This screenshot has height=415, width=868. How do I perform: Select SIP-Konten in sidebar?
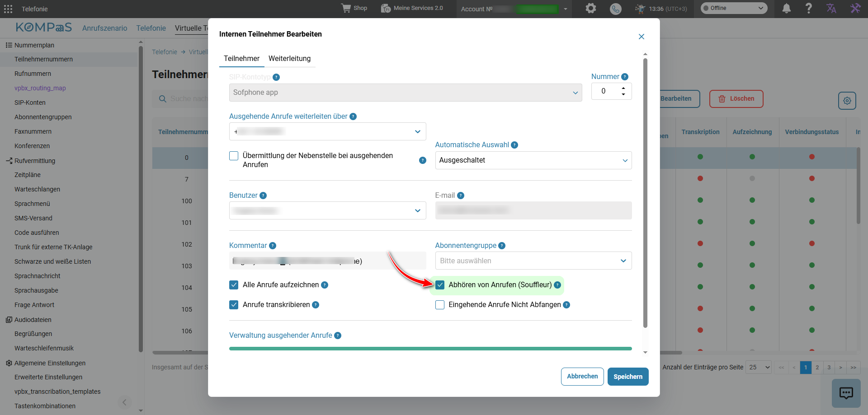pos(30,103)
